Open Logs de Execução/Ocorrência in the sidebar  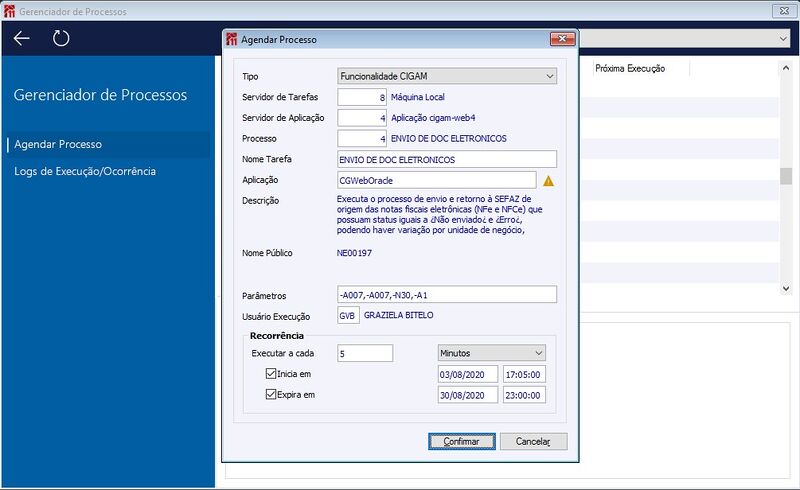[x=85, y=172]
